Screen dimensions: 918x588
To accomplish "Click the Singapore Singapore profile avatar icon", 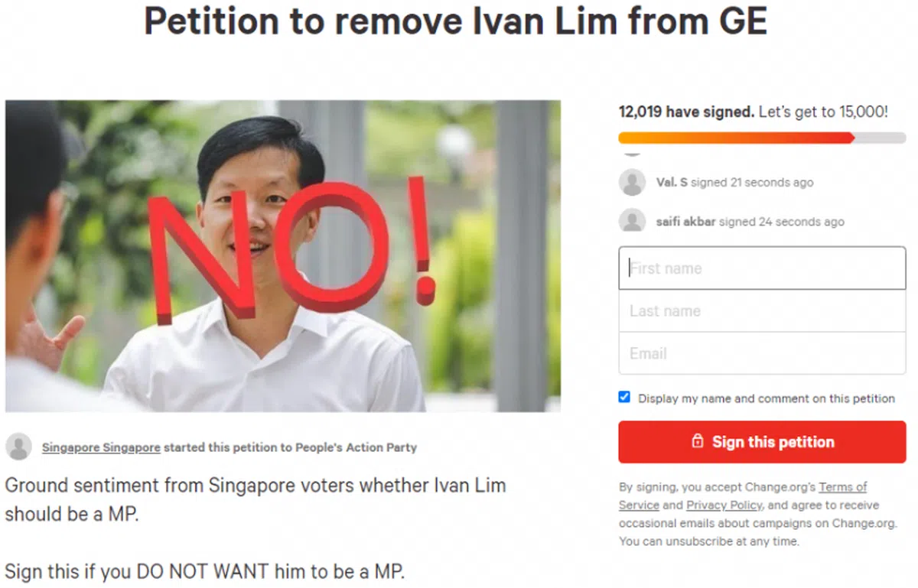I will click(18, 447).
